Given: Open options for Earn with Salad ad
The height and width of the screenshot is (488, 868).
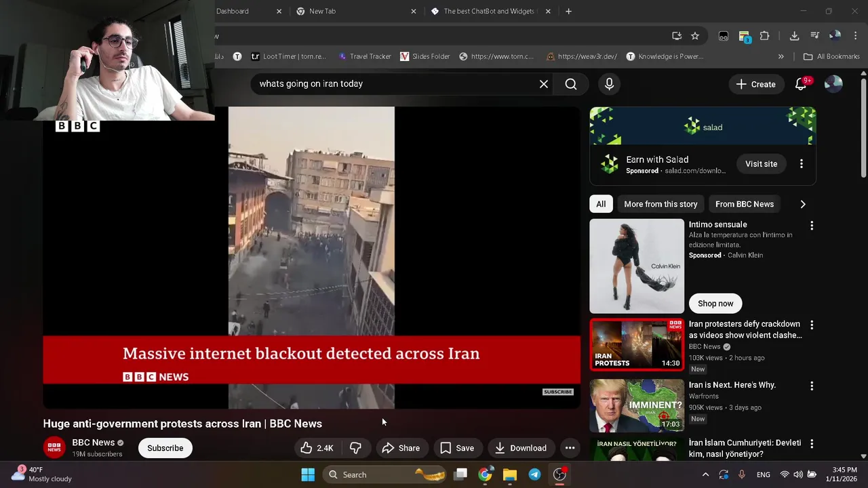Looking at the screenshot, I should 801,164.
